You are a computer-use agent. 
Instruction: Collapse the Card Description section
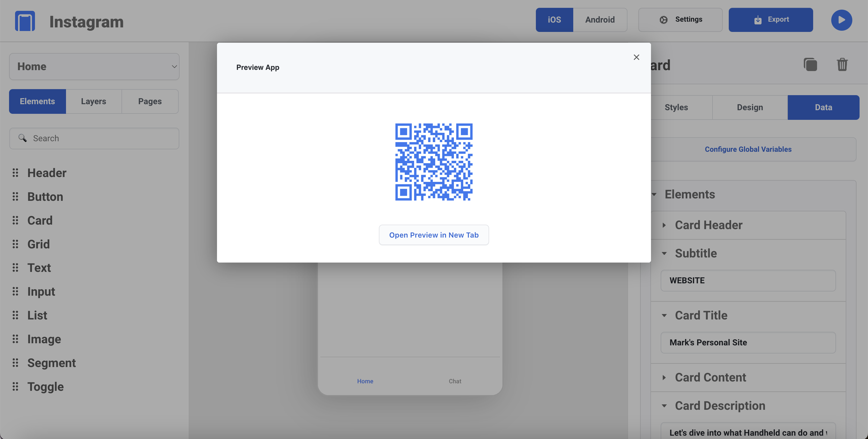click(x=664, y=406)
